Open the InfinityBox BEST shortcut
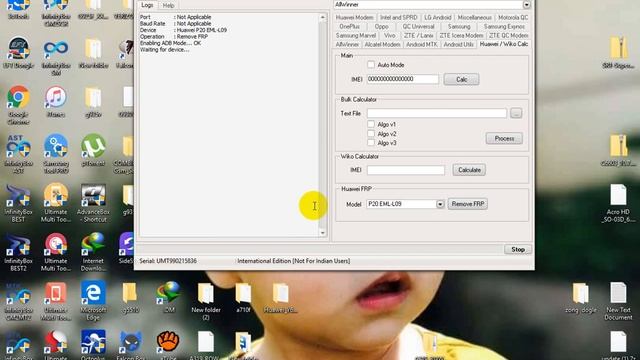 pos(18,203)
